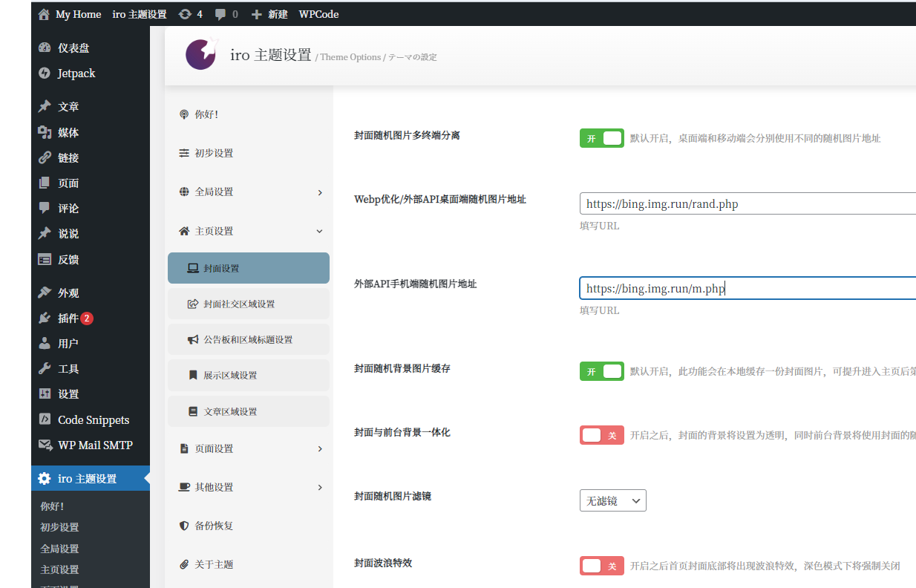Click the My Home house icon
Screen dimensions: 916x588
point(44,14)
